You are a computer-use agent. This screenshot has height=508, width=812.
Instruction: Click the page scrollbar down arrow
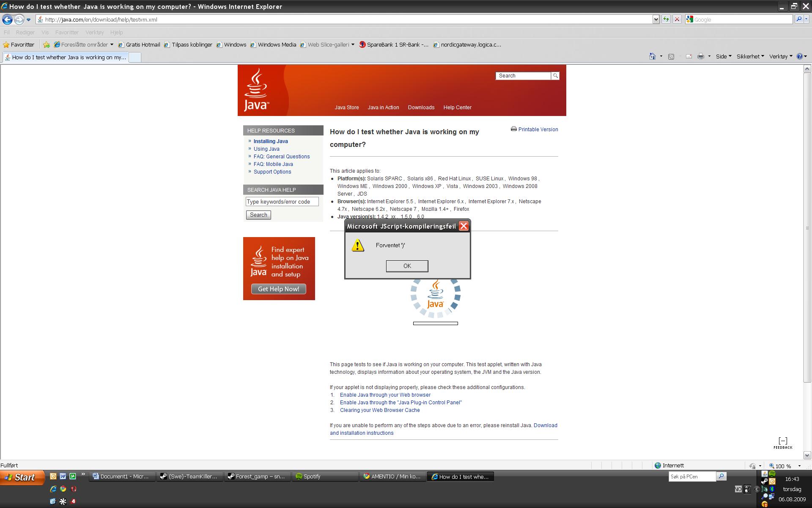pos(807,456)
